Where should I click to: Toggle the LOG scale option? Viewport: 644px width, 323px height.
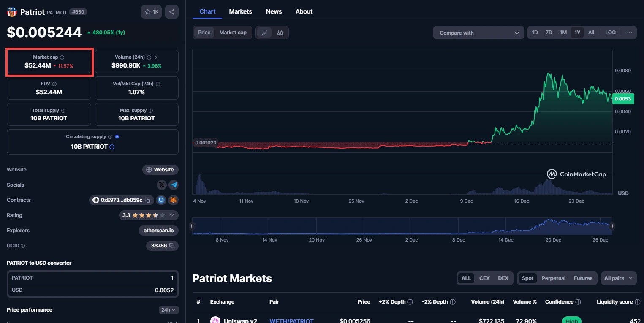click(610, 33)
